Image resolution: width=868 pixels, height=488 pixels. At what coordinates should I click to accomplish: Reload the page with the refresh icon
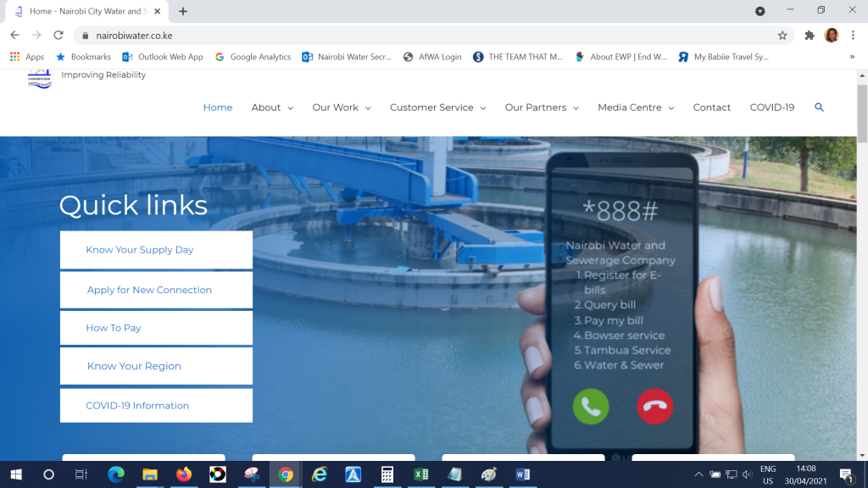pyautogui.click(x=58, y=36)
